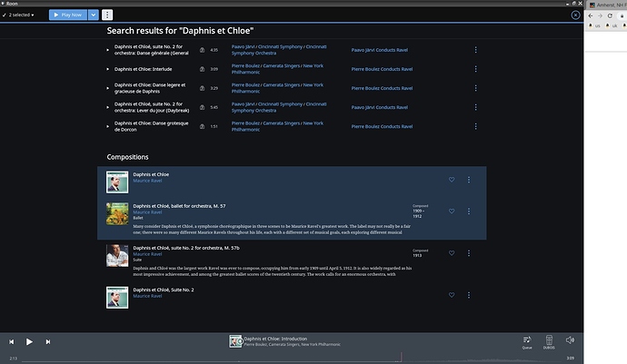The width and height of the screenshot is (627, 364).
Task: Play the Lever du jour (Daybreak) track
Action: coord(107,107)
